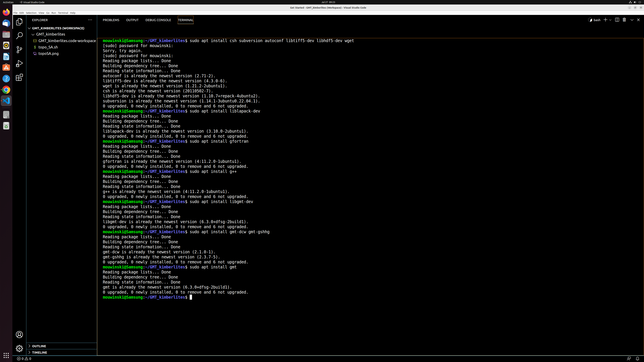Open the topo_SA.sh file
Viewport: 644px width, 362px height.
click(x=48, y=47)
